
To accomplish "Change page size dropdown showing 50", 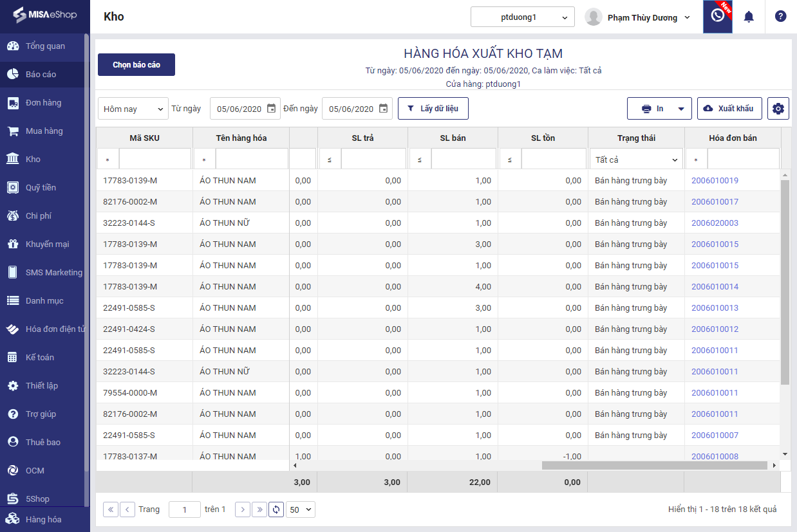I will pyautogui.click(x=301, y=509).
